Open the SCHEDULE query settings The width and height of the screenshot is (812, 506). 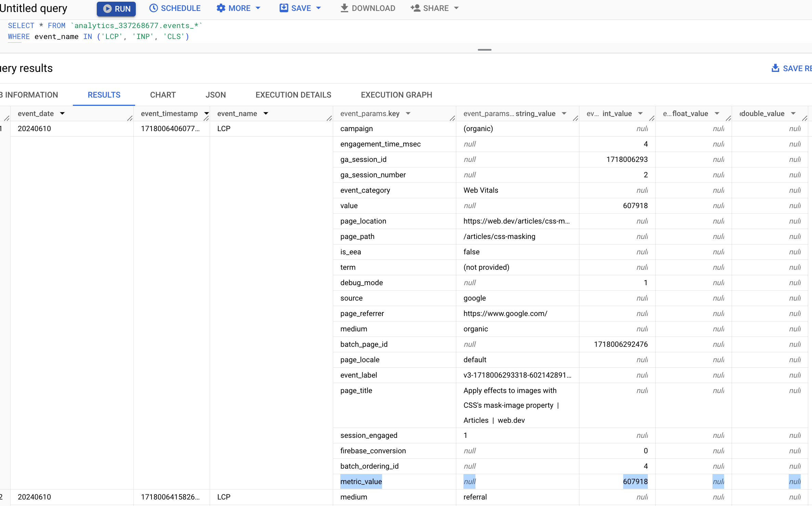[175, 8]
